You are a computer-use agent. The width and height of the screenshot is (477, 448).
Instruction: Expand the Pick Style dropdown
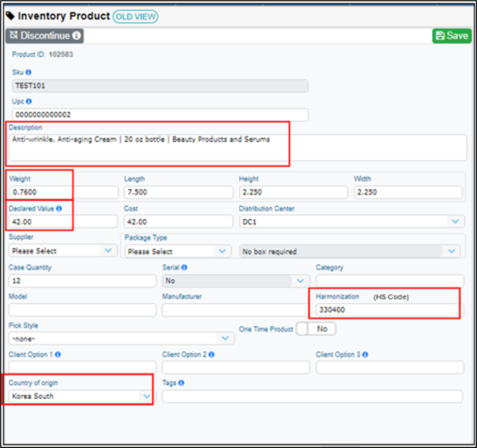(121, 339)
